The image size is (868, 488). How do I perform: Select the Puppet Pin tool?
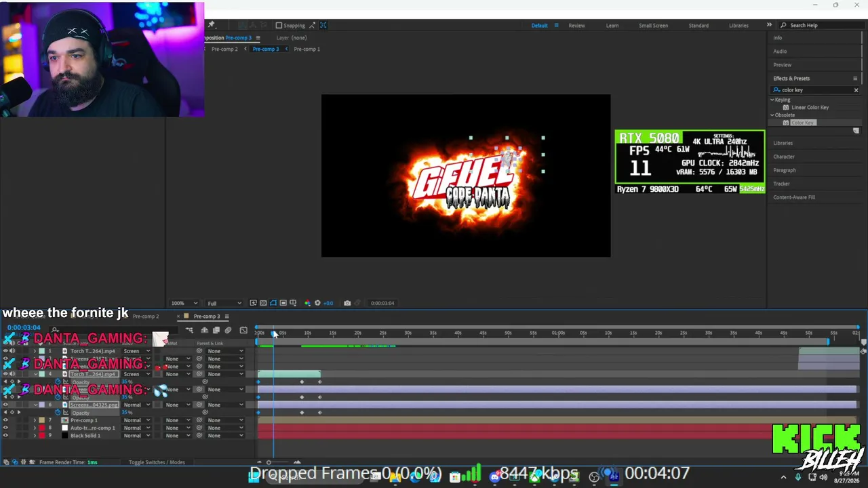click(x=211, y=25)
